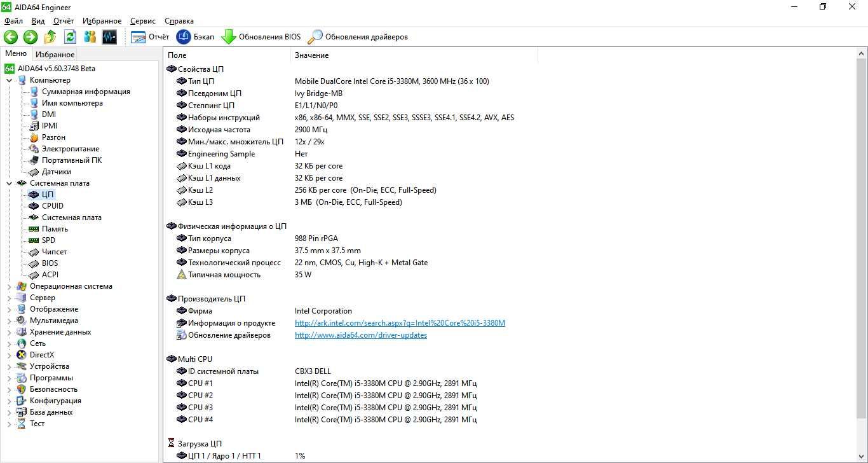Go forward with the green right arrow
Image resolution: width=868 pixels, height=463 pixels.
point(31,37)
